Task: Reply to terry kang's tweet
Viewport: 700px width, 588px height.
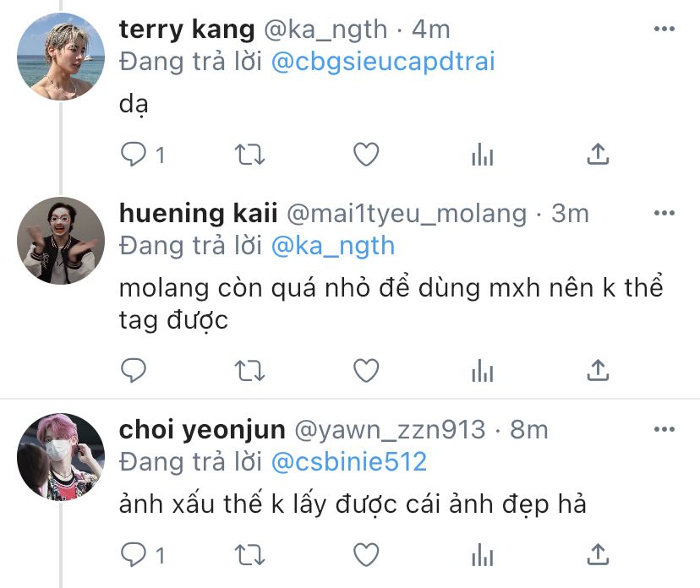Action: 134,154
